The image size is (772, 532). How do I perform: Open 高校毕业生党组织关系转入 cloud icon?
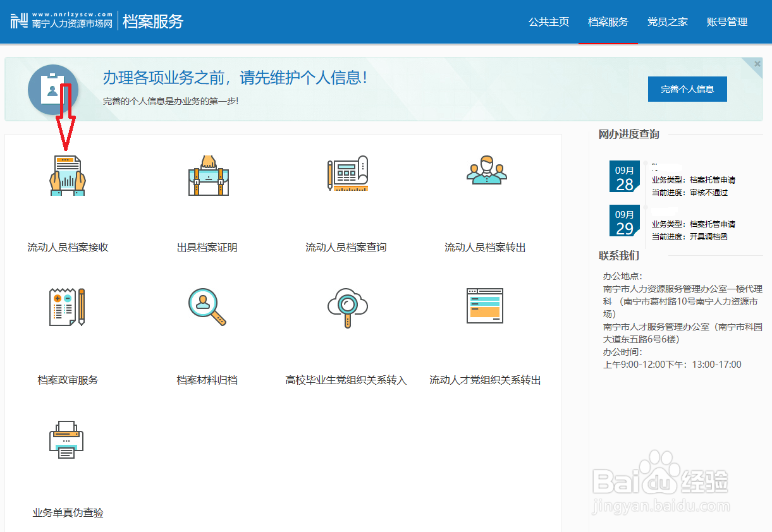click(x=347, y=308)
